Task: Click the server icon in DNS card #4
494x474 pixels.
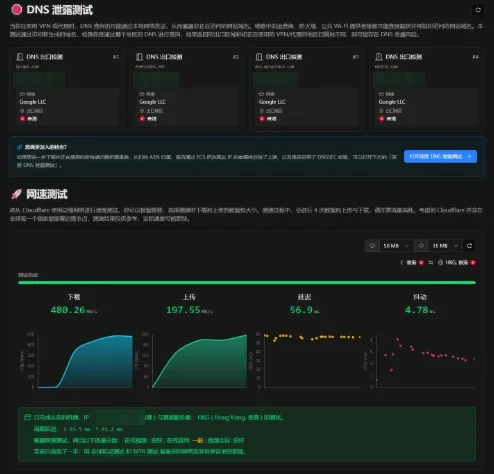Action: [379, 57]
